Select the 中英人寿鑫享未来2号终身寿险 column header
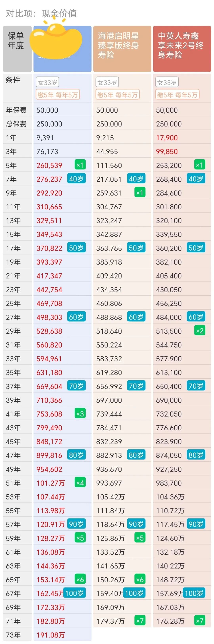Viewport: 214px width, 644px height. click(x=182, y=49)
